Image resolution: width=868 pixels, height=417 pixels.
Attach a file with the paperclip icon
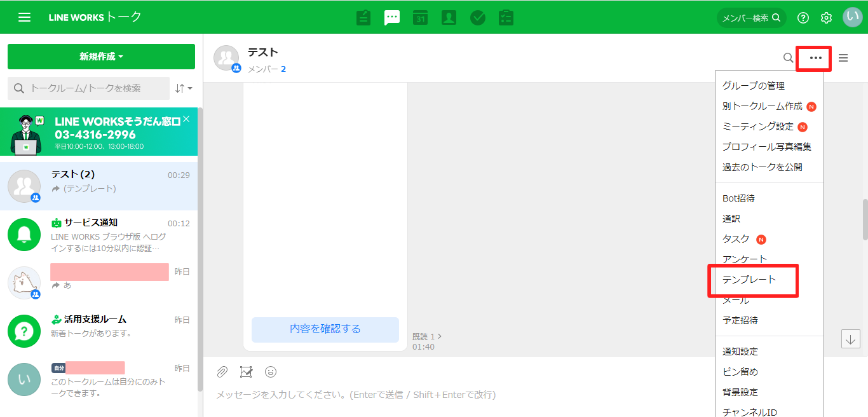pyautogui.click(x=222, y=372)
